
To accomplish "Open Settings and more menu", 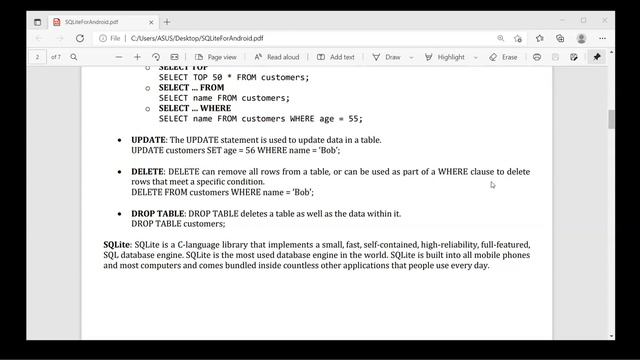I will pos(602,38).
